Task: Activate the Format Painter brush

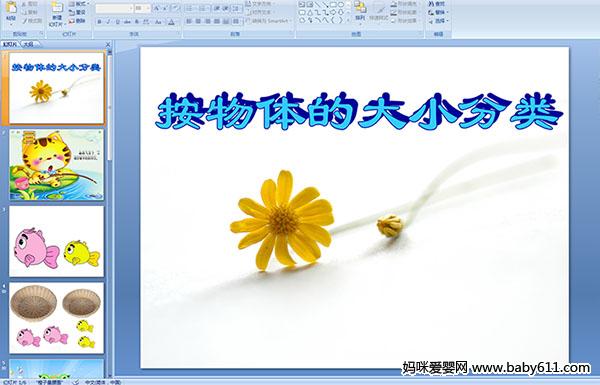Action: pos(33,21)
